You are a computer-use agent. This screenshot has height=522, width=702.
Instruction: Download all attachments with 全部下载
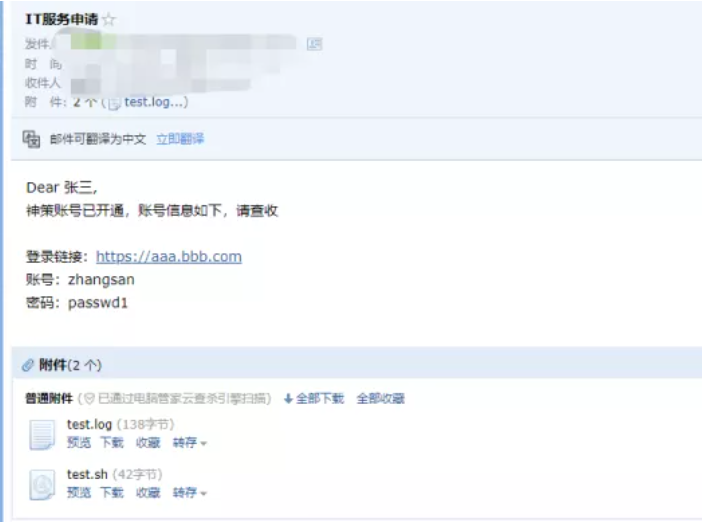tap(315, 398)
